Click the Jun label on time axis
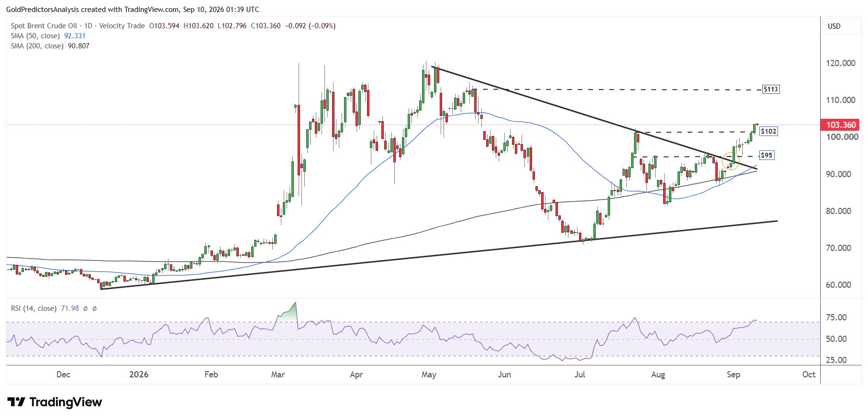The image size is (868, 420). coord(504,375)
